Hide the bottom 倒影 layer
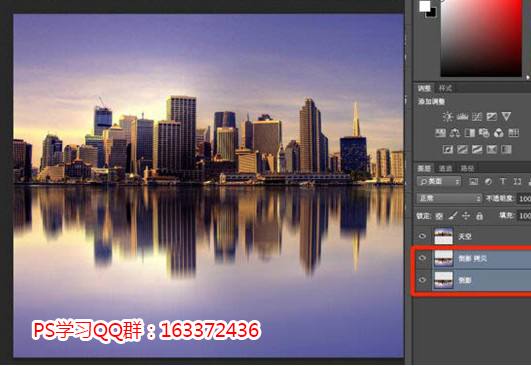The height and width of the screenshot is (366, 531). 422,280
